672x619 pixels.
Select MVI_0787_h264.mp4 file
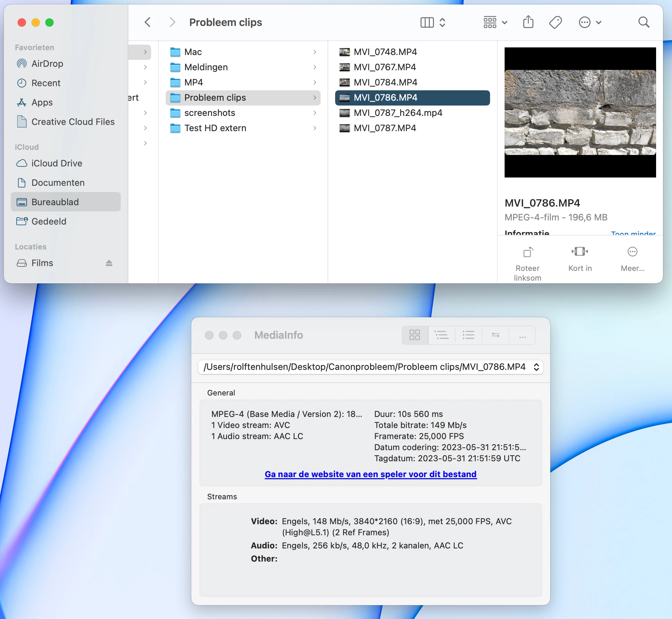click(398, 113)
